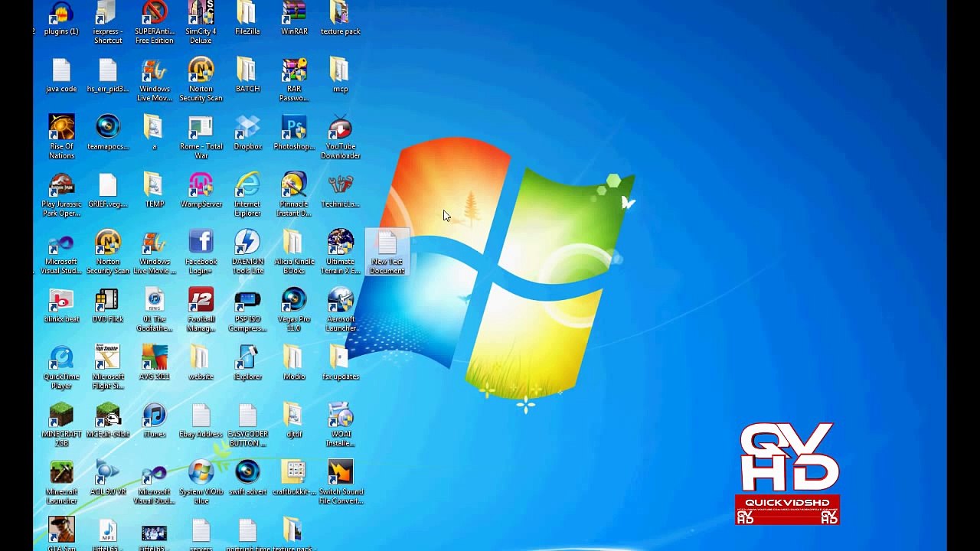980x551 pixels.
Task: Select the Pinnacle Instant DVD shortcut
Action: tap(294, 194)
